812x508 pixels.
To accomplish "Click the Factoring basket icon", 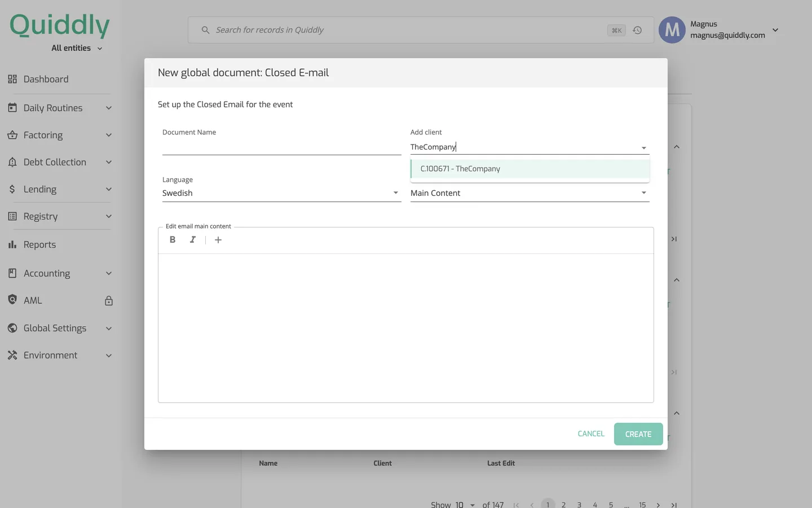I will [12, 135].
